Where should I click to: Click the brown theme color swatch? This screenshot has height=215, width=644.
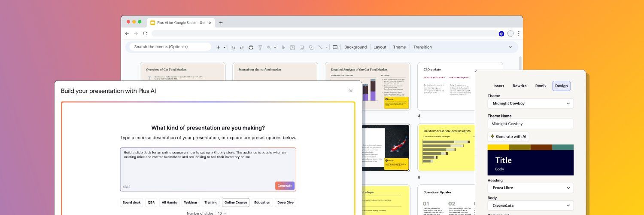point(541,147)
